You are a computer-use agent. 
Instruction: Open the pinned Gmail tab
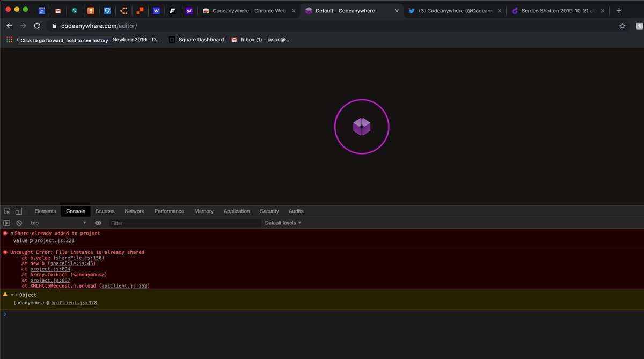point(58,10)
